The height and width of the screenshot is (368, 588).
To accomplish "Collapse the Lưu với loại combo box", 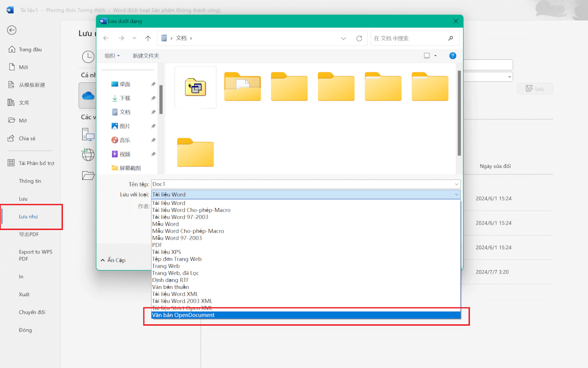I will click(x=305, y=195).
